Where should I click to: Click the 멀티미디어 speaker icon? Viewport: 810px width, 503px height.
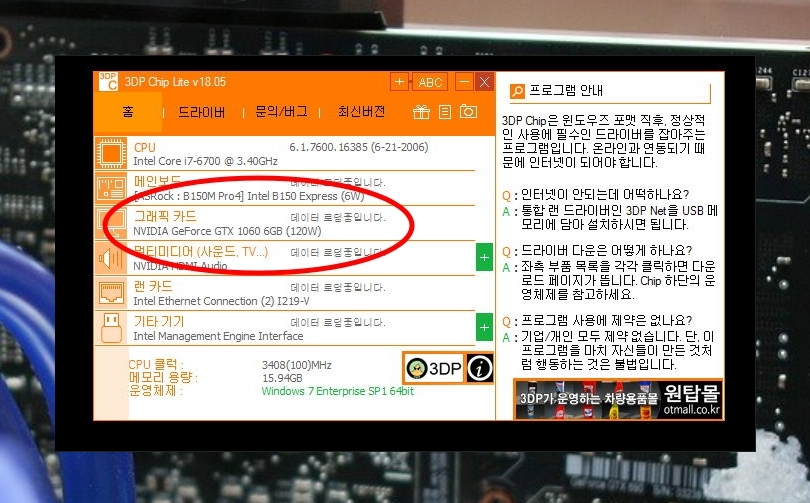pos(111,258)
